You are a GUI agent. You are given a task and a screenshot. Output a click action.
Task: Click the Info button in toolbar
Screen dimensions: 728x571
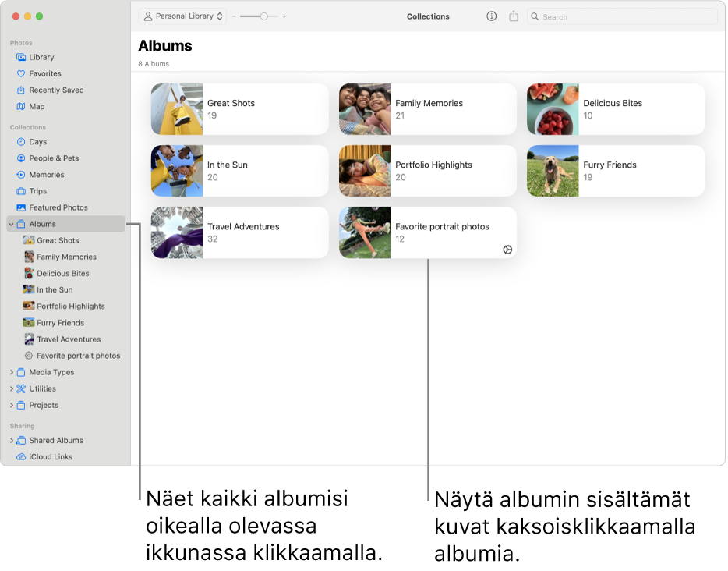click(491, 16)
